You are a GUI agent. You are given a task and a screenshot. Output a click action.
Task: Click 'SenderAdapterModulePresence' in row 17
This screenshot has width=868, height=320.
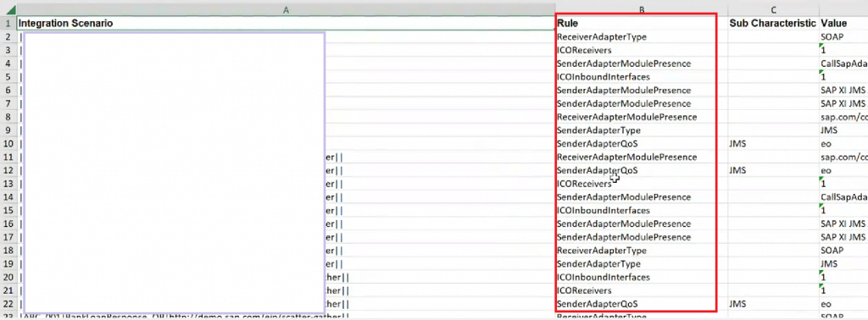coord(624,237)
